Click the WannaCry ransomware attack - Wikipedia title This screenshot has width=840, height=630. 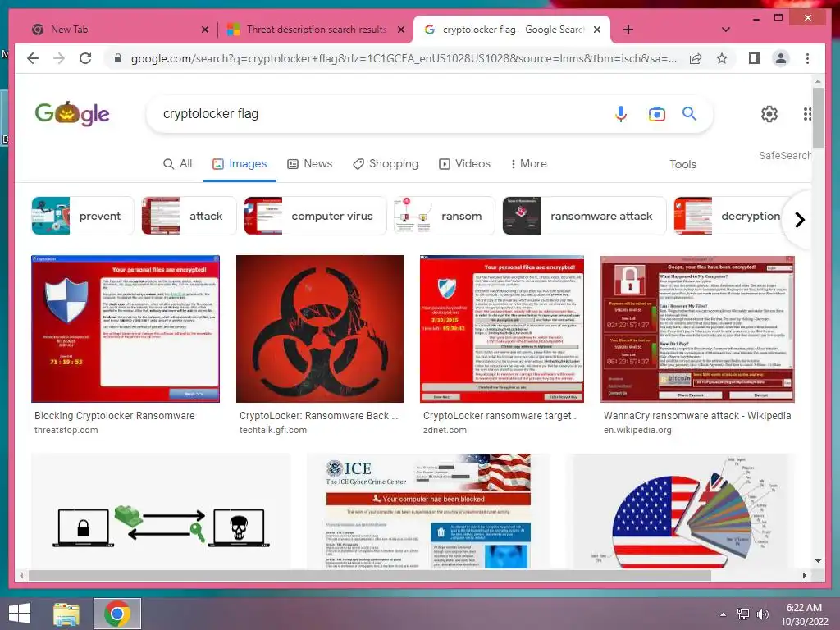(697, 416)
